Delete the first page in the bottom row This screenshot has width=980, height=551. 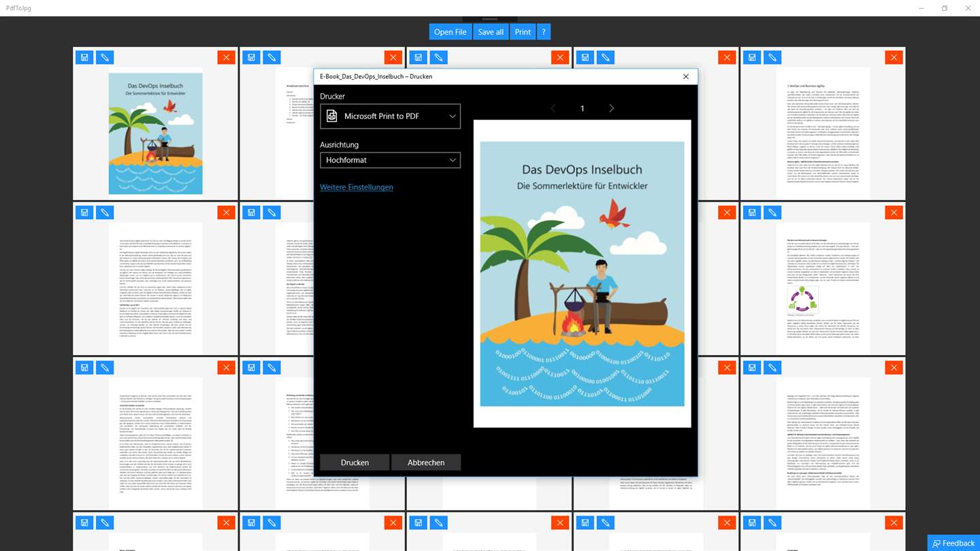point(226,523)
